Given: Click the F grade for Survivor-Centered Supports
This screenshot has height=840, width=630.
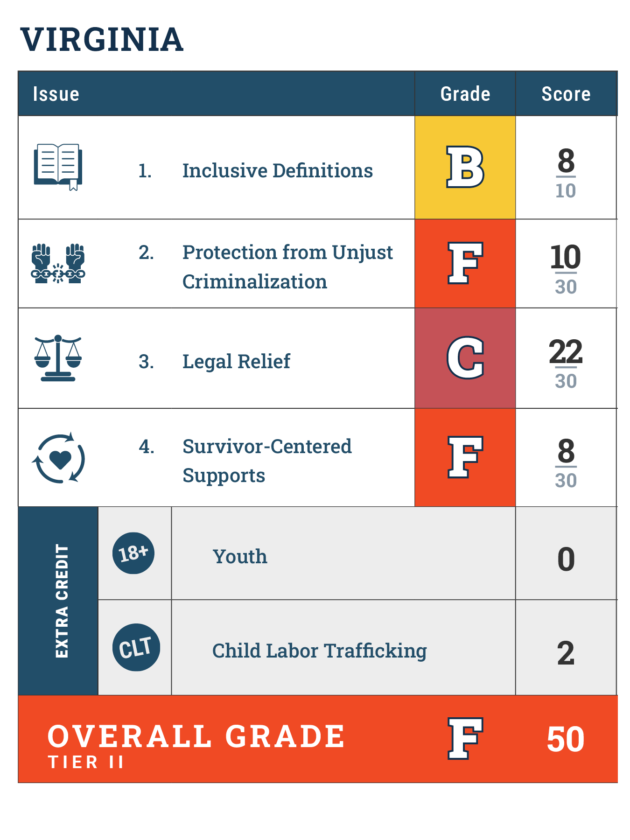Looking at the screenshot, I should click(x=465, y=458).
